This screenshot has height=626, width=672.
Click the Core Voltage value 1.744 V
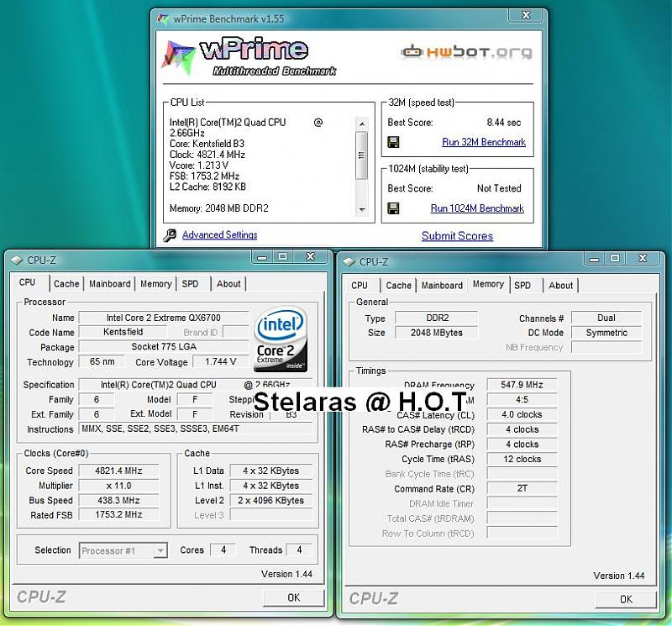pyautogui.click(x=220, y=361)
